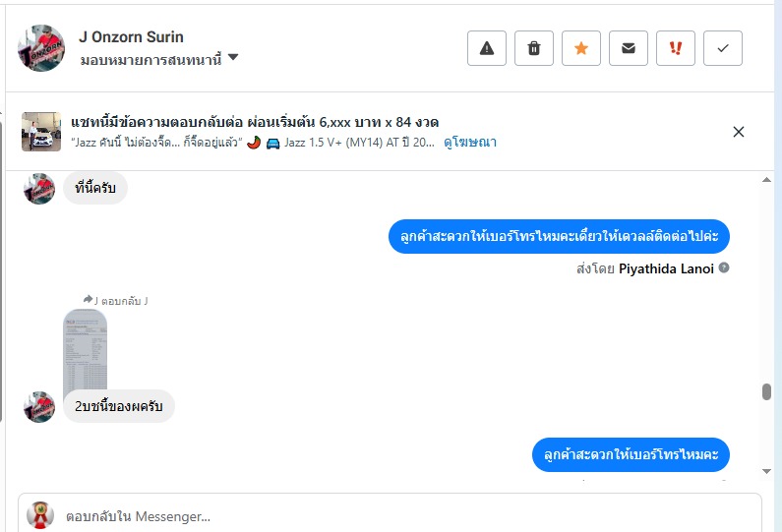The height and width of the screenshot is (532, 782).
Task: Click the page avatar in the reply box
Action: tap(39, 515)
